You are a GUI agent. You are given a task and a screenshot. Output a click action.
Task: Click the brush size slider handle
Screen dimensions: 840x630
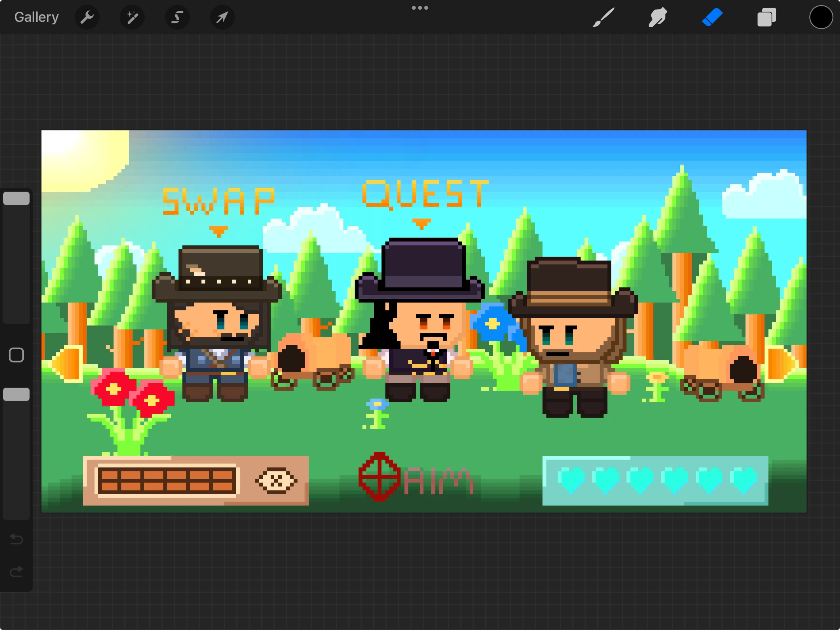pyautogui.click(x=16, y=198)
